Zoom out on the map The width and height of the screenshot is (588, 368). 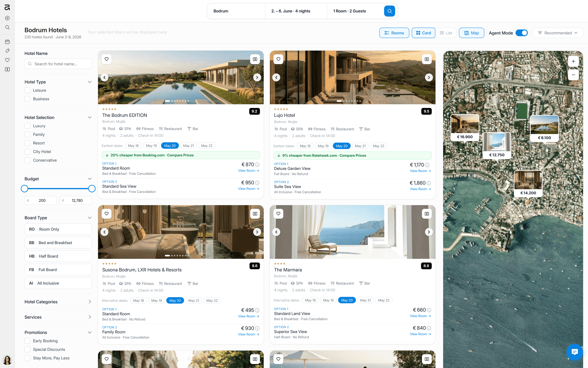point(573,75)
